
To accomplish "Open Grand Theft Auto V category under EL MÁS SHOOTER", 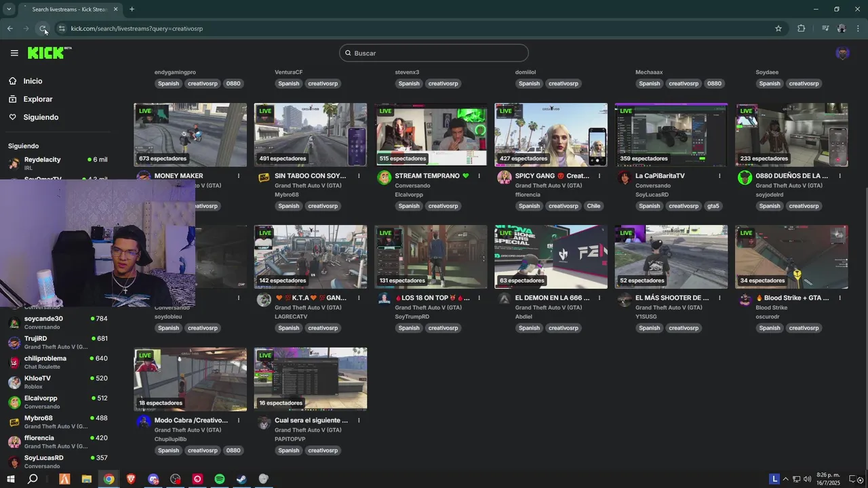I will pos(668,308).
